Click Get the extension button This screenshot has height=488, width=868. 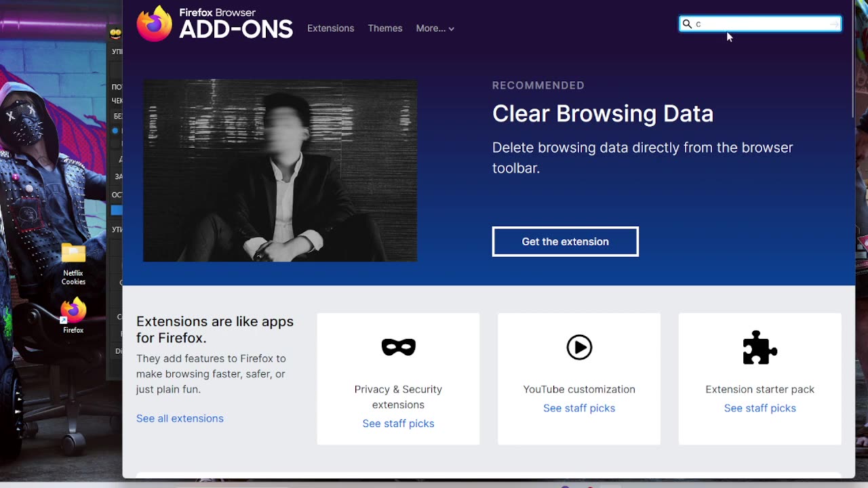(x=565, y=241)
